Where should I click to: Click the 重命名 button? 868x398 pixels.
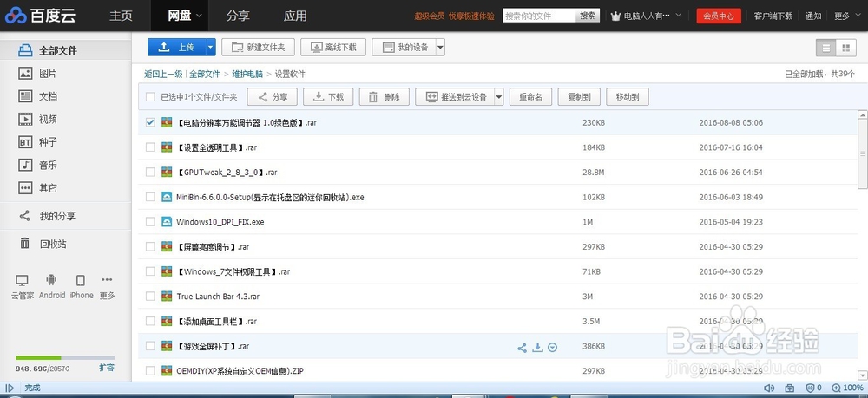point(530,97)
